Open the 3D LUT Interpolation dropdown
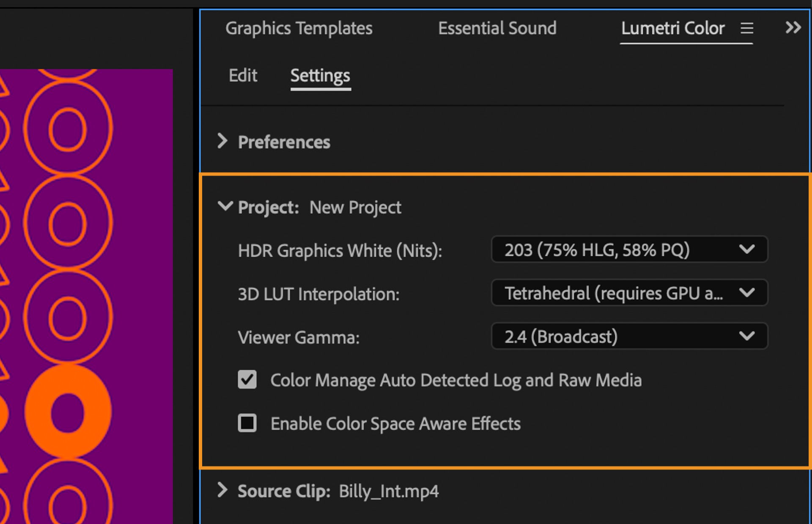The height and width of the screenshot is (524, 812). tap(629, 293)
